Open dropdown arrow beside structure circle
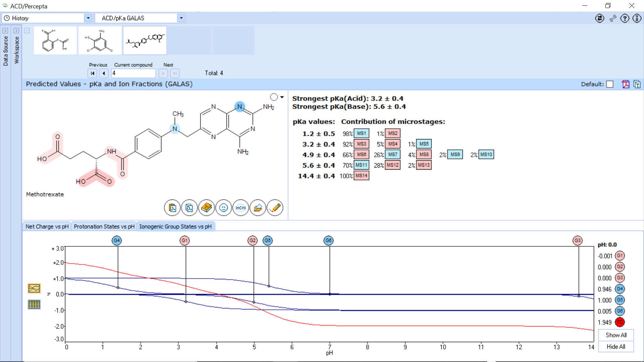The image size is (644, 362). point(282,97)
